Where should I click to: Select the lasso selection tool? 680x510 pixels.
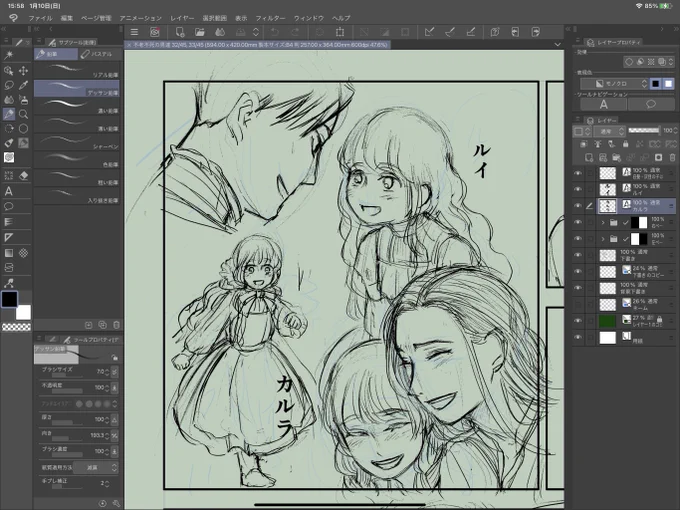pos(9,85)
